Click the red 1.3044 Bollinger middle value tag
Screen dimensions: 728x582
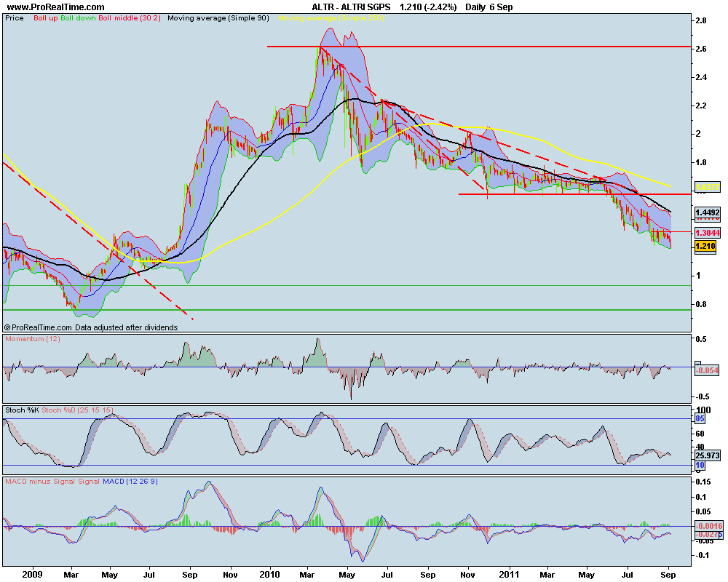(x=708, y=233)
